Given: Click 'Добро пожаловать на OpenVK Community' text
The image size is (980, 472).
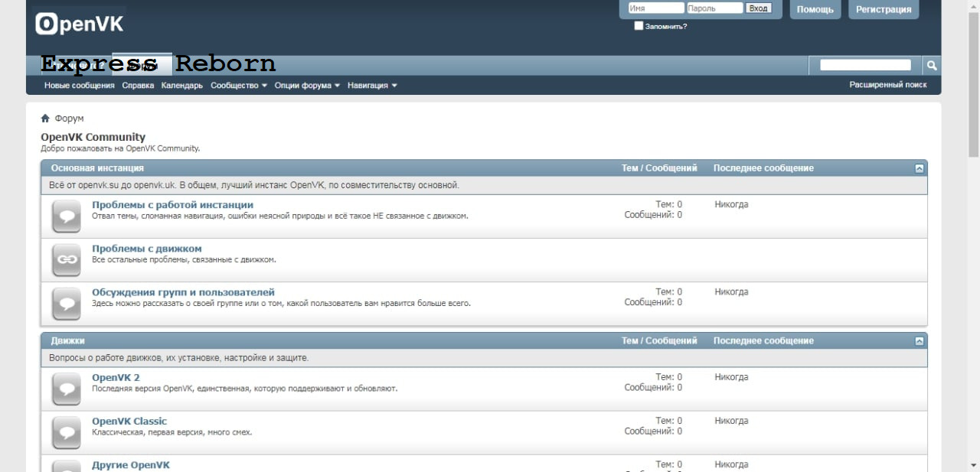Looking at the screenshot, I should coord(120,148).
